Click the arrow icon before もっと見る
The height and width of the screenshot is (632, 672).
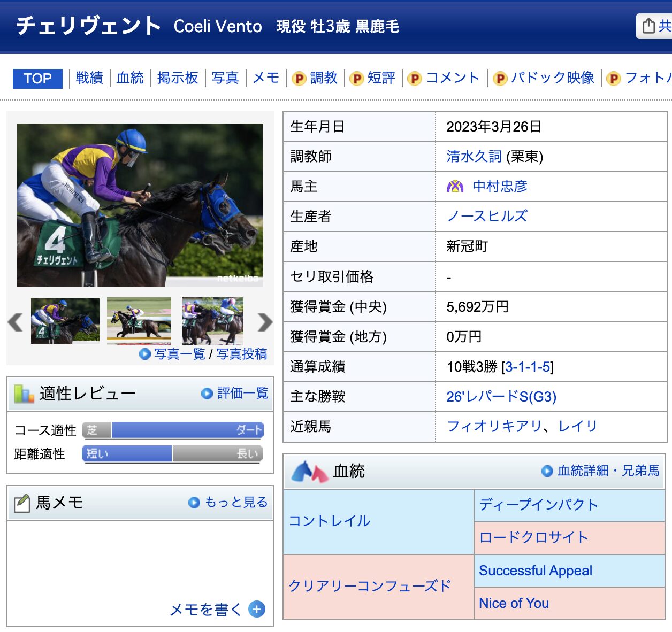(194, 503)
